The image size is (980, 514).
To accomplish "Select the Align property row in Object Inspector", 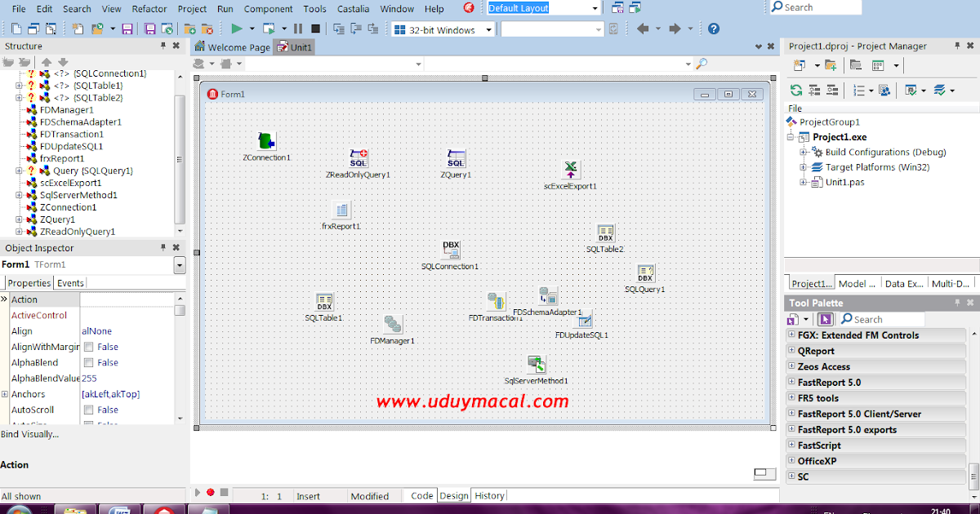I will (x=87, y=331).
